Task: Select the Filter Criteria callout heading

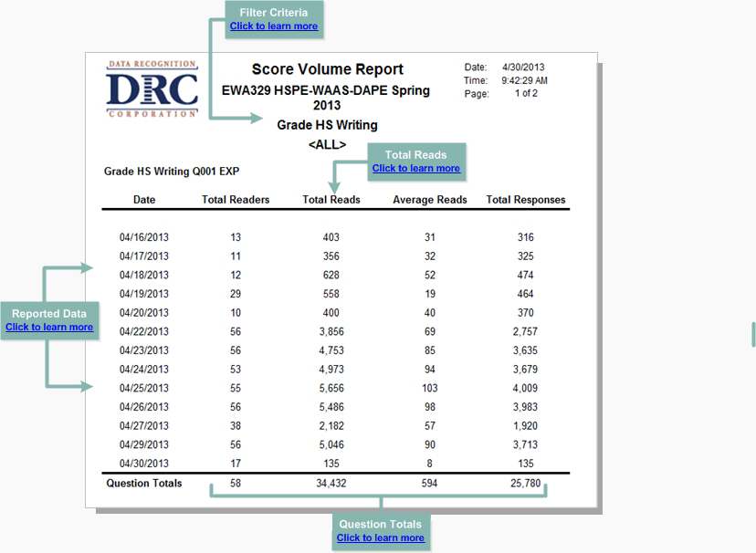Action: [274, 13]
